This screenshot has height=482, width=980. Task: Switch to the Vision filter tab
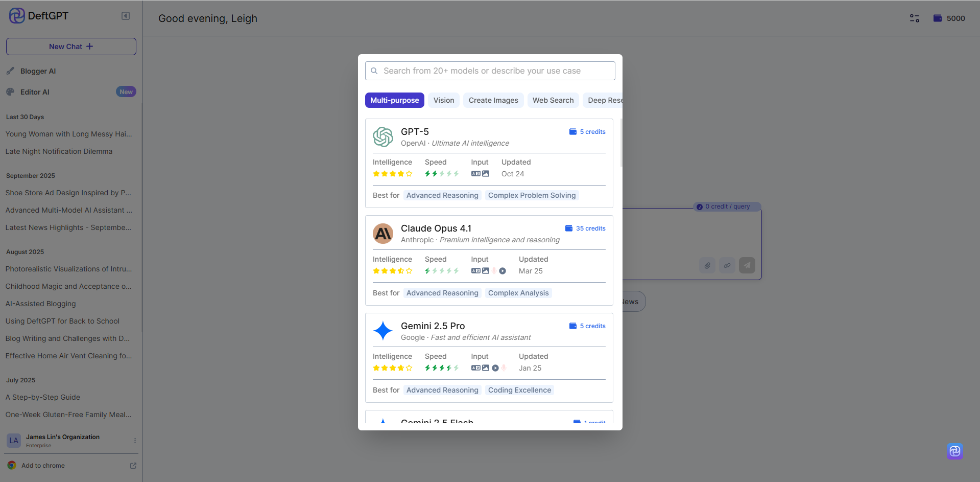click(443, 100)
